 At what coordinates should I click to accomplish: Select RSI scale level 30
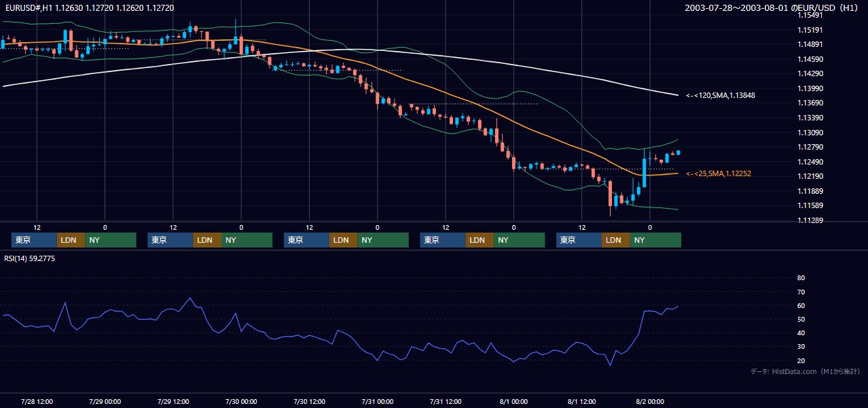click(801, 347)
